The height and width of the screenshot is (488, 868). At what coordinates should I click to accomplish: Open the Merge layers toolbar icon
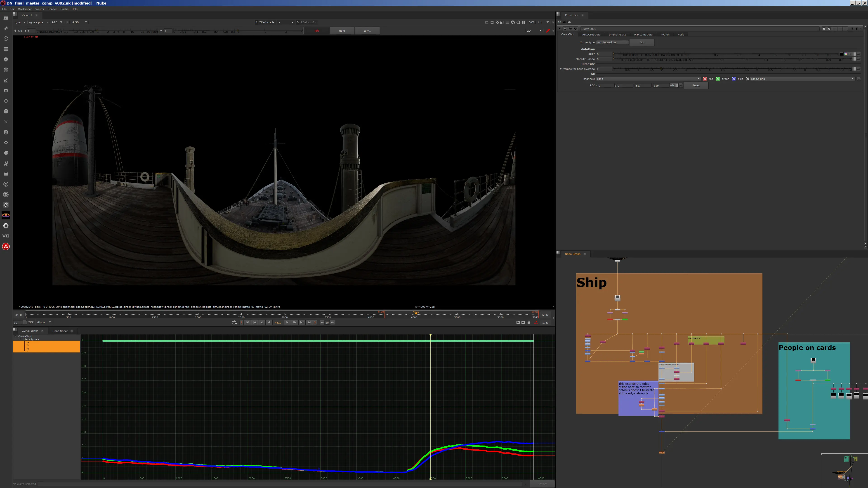pyautogui.click(x=6, y=91)
